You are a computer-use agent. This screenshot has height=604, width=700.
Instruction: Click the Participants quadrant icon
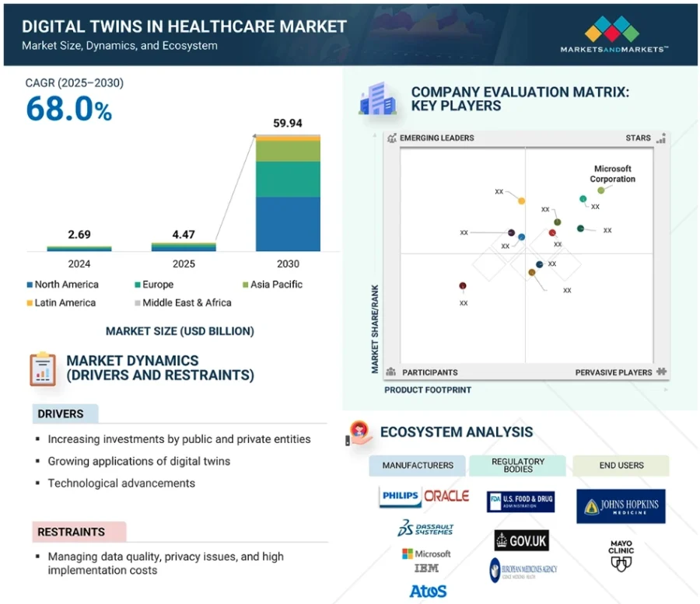[x=391, y=372]
